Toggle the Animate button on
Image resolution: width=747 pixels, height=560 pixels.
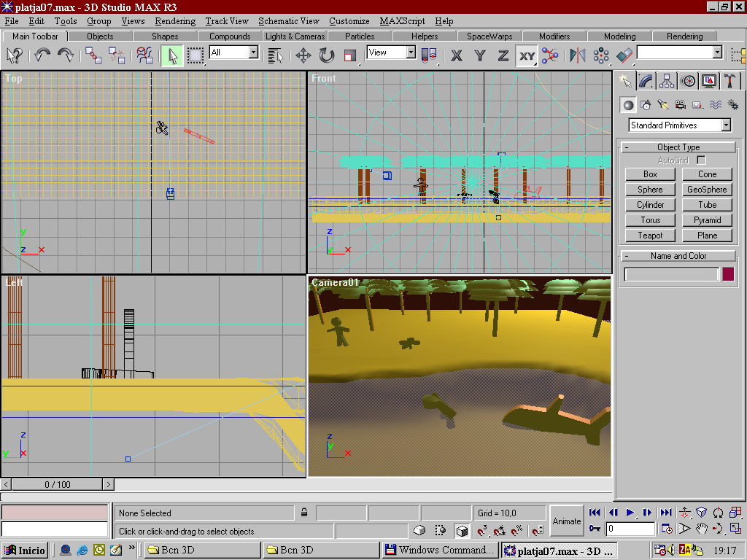566,521
